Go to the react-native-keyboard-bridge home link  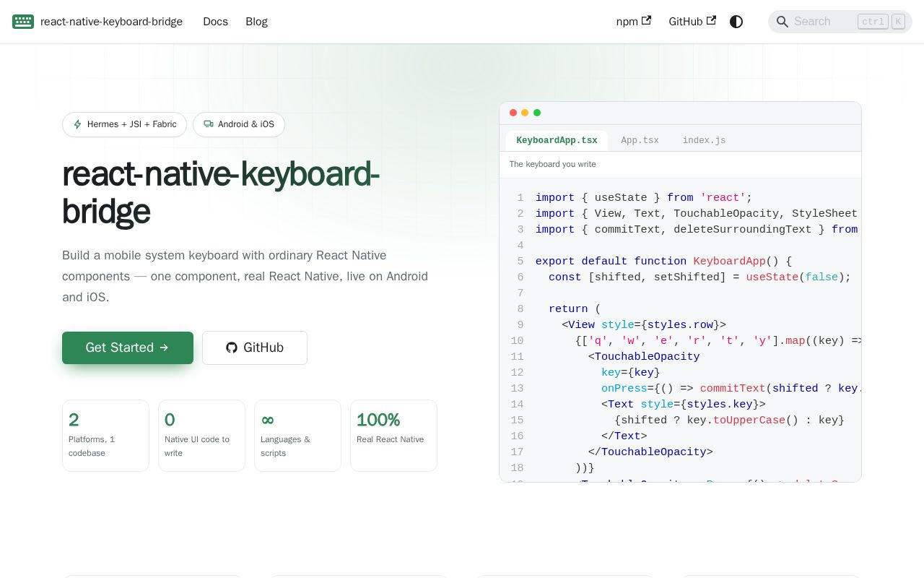tap(97, 22)
